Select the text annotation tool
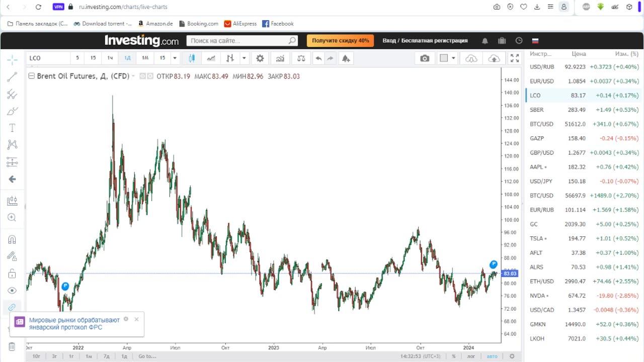 click(12, 128)
